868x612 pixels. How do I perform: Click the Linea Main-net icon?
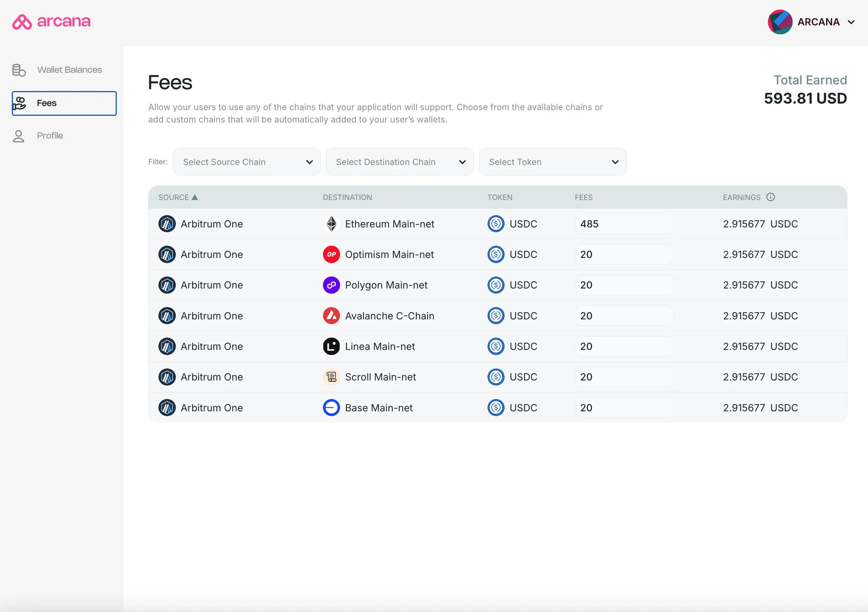(x=331, y=346)
